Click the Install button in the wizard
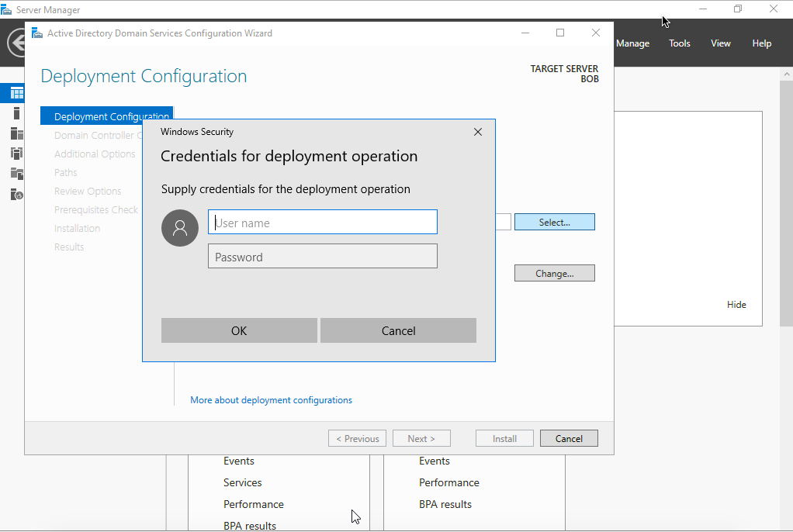 pyautogui.click(x=504, y=438)
